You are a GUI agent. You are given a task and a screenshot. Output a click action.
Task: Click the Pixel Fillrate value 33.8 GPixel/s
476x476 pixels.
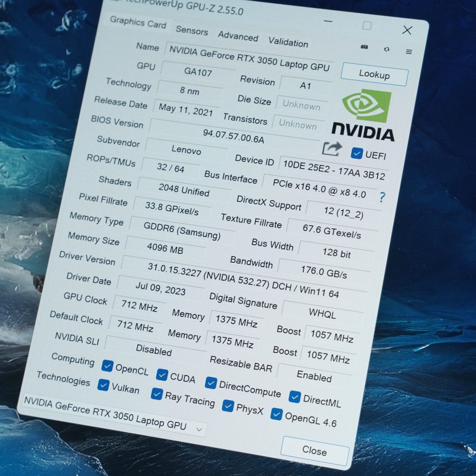coord(171,208)
